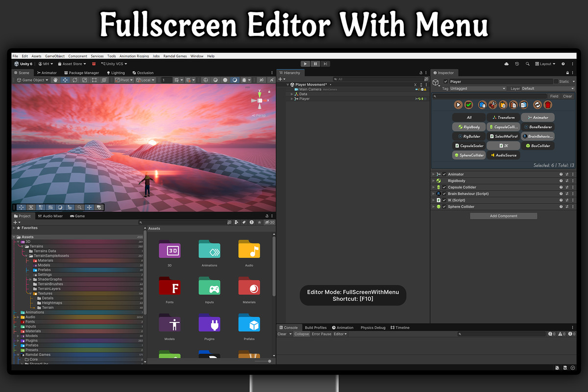This screenshot has width=588, height=392.
Task: Switch to the Timeline tab
Action: point(401,327)
